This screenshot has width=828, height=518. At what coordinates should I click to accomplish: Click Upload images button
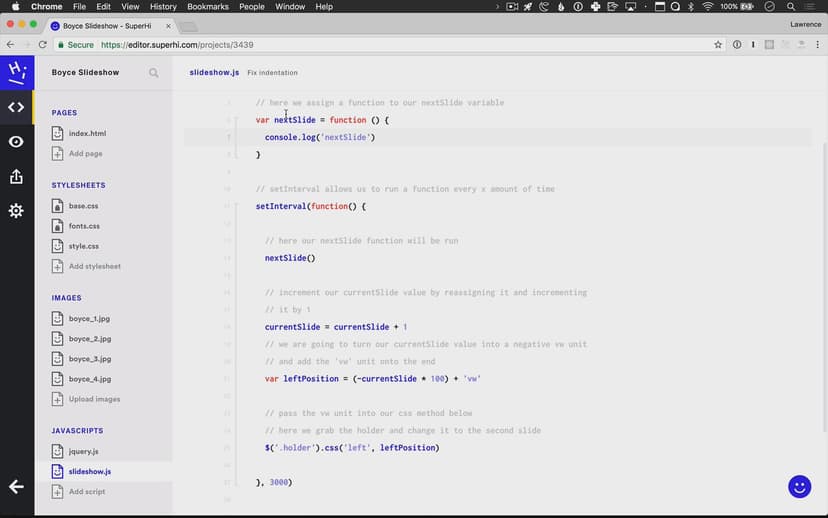[x=94, y=399]
